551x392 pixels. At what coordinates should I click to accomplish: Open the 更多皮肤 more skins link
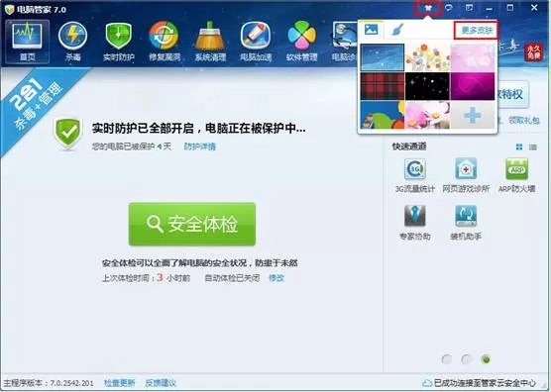[477, 31]
